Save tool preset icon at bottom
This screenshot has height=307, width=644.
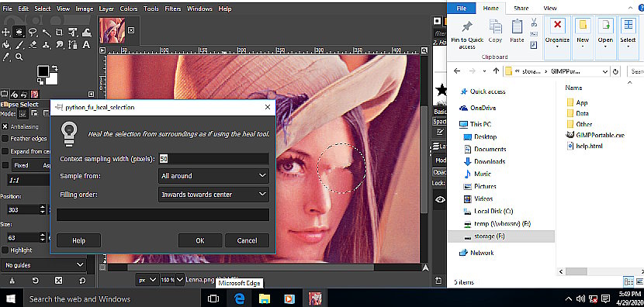click(x=12, y=281)
